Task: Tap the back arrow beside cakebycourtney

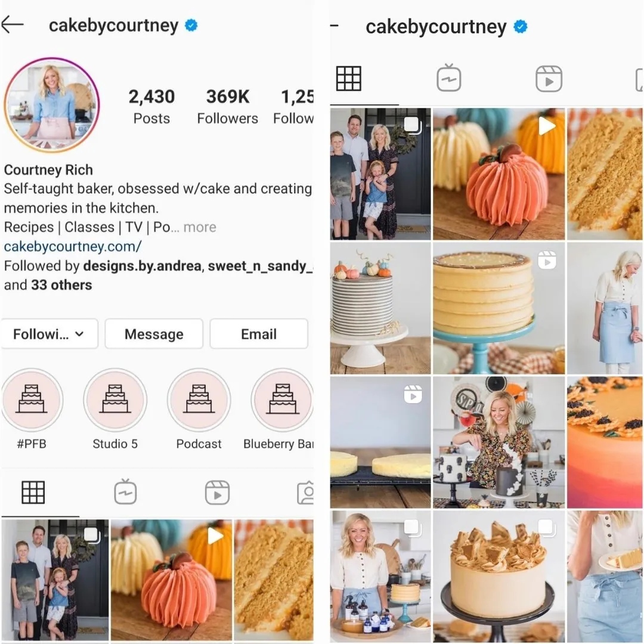Action: click(12, 25)
